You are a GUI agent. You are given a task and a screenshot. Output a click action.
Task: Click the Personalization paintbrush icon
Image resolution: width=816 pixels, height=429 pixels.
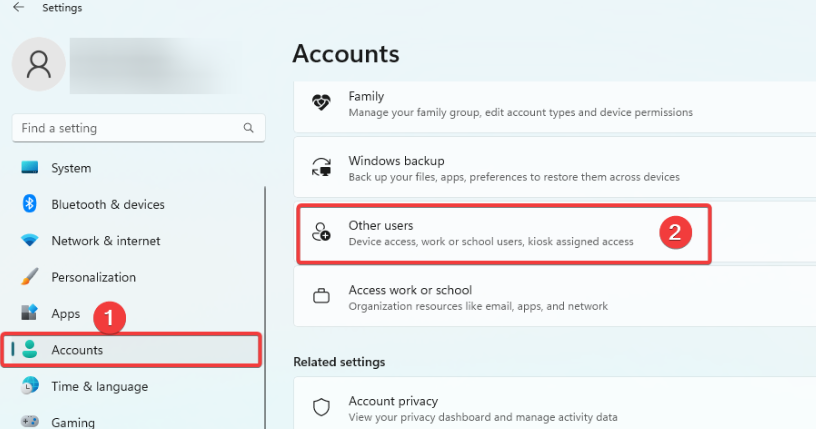click(x=30, y=277)
